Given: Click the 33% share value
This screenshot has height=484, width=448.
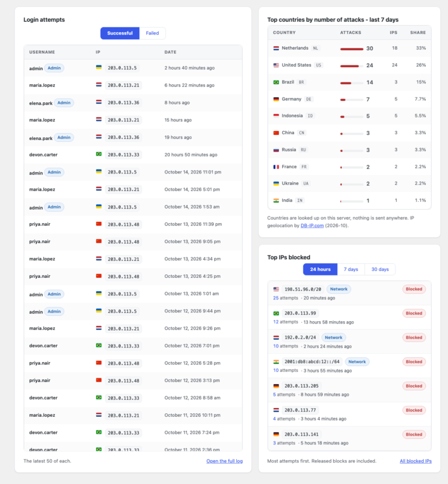Looking at the screenshot, I should 421,48.
